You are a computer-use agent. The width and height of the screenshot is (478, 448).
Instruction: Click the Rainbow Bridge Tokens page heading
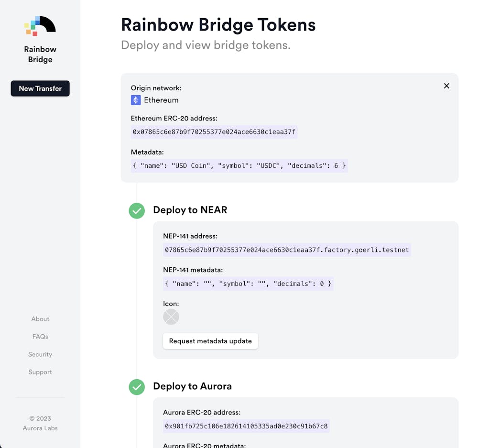pyautogui.click(x=218, y=24)
